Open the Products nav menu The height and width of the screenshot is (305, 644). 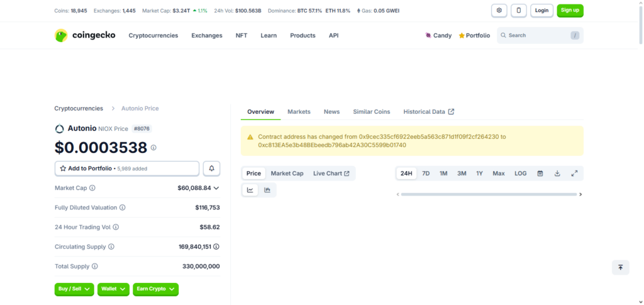303,35
